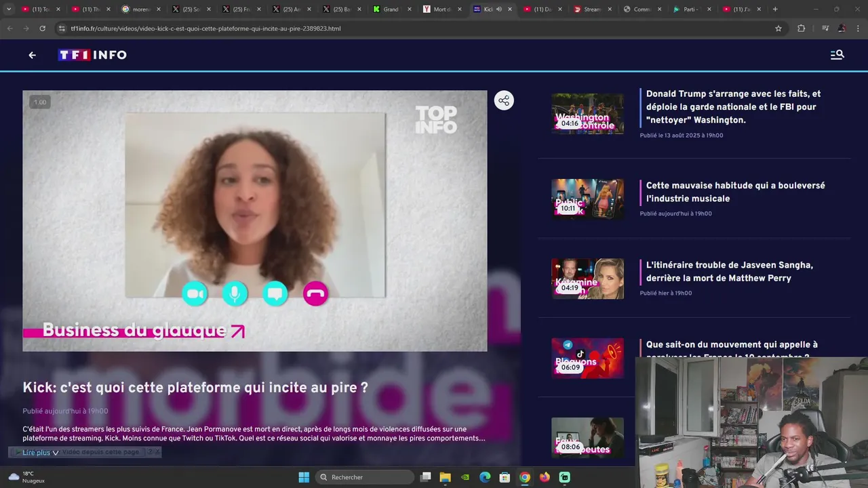Switch to the 'moren' Google tab

click(x=141, y=9)
